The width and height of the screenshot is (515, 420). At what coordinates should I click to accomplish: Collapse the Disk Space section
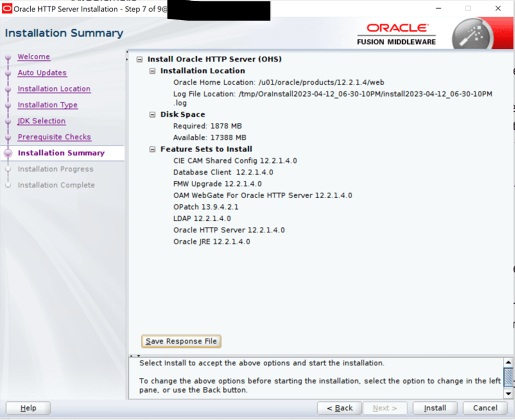coord(153,115)
